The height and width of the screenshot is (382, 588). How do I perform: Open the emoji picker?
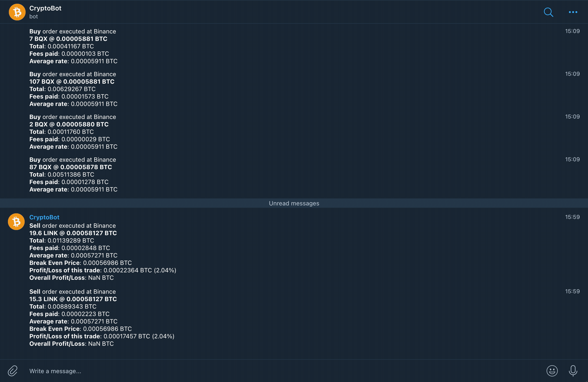point(552,371)
